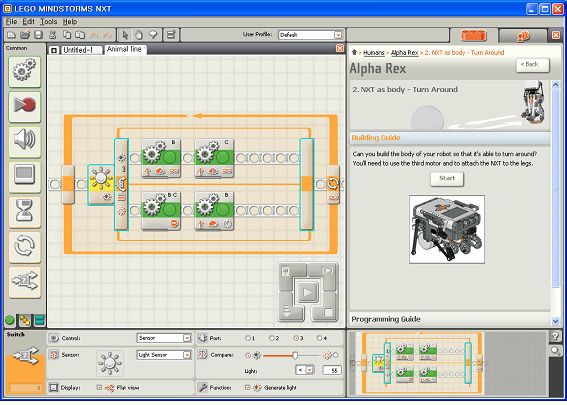Download and run the program with center play button
The width and height of the screenshot is (567, 405).
[307, 291]
